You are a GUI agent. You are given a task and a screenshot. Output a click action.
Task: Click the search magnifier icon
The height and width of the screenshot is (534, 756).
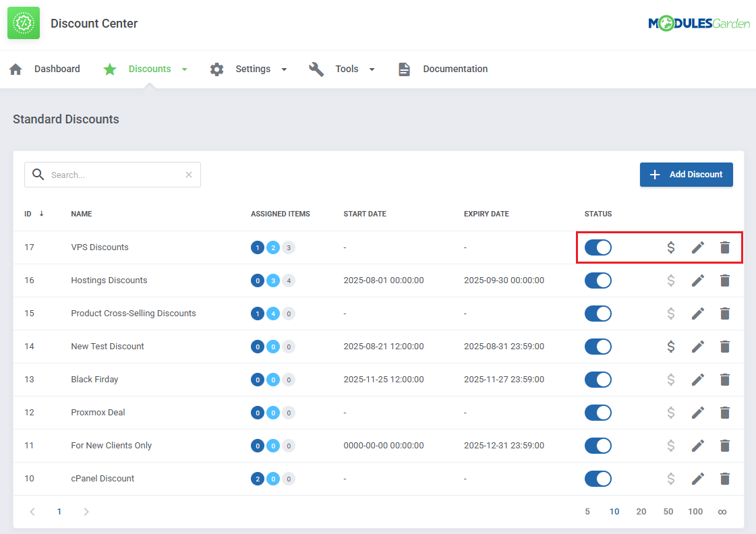(x=38, y=175)
